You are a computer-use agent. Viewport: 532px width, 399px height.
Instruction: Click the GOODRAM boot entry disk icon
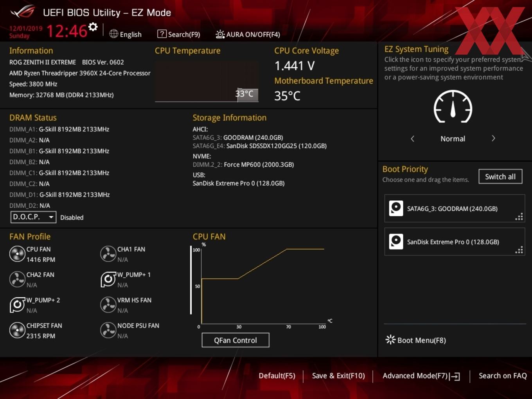396,208
